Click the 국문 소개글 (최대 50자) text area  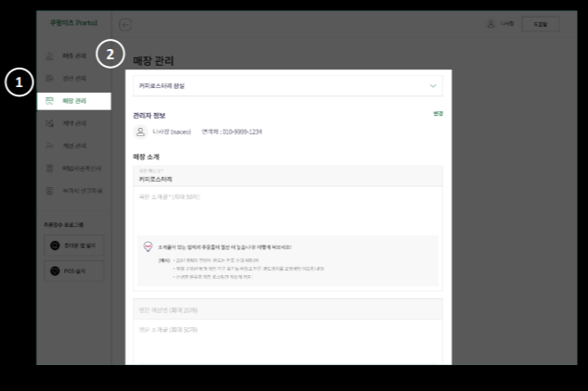point(288,209)
